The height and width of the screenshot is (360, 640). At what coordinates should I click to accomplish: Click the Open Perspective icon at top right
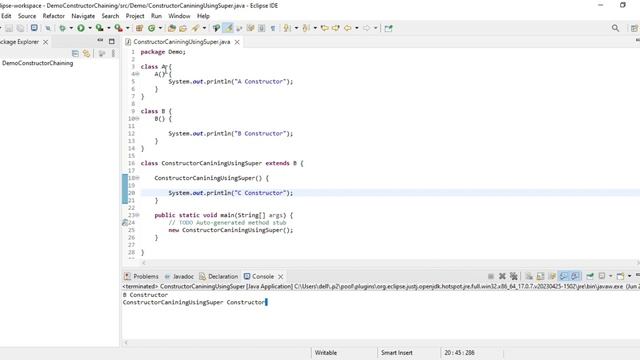pyautogui.click(x=634, y=28)
